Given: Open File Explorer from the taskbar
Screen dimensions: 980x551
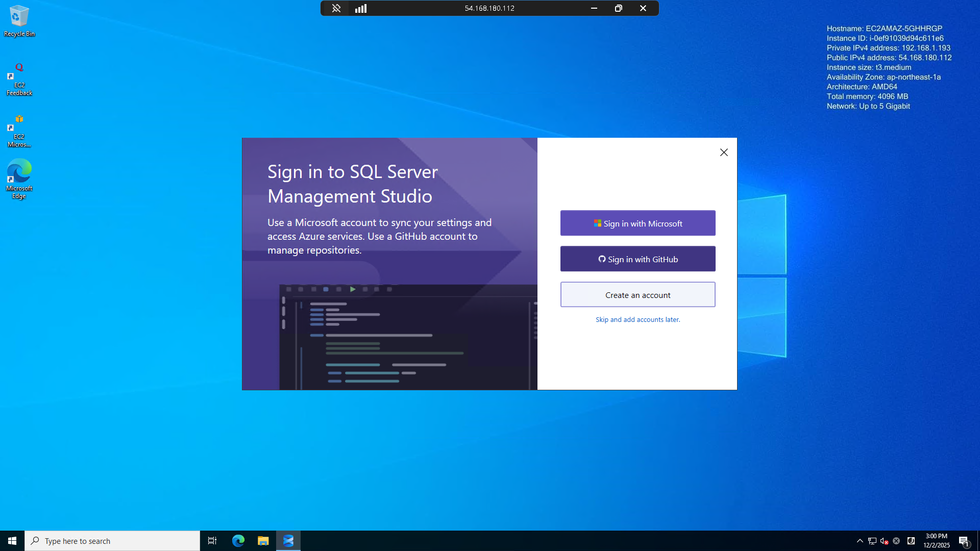Looking at the screenshot, I should (x=263, y=541).
